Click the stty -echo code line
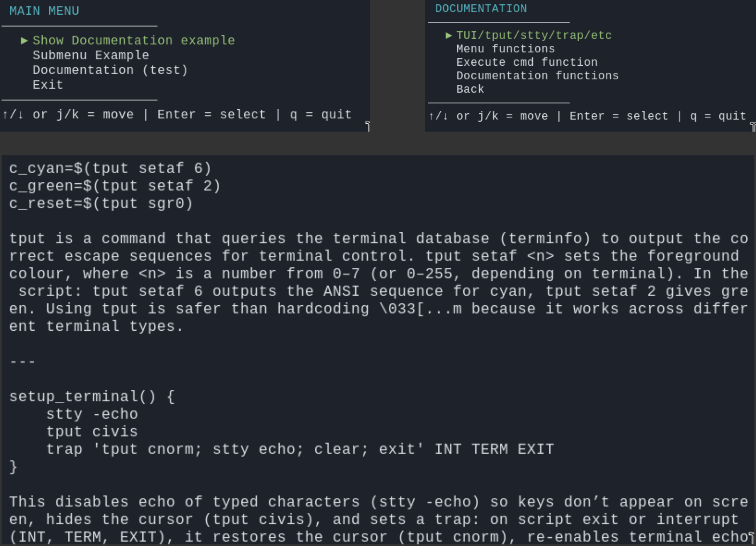Viewport: 756px width, 546px height. pyautogui.click(x=92, y=414)
